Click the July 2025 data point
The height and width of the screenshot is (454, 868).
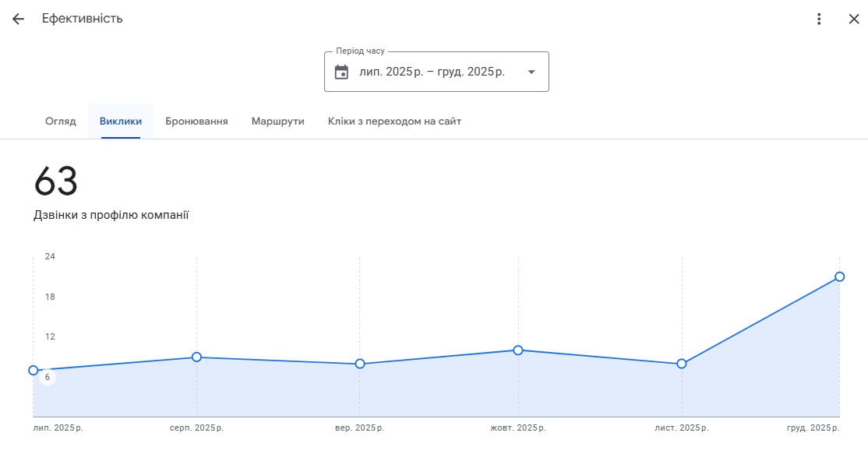point(34,370)
